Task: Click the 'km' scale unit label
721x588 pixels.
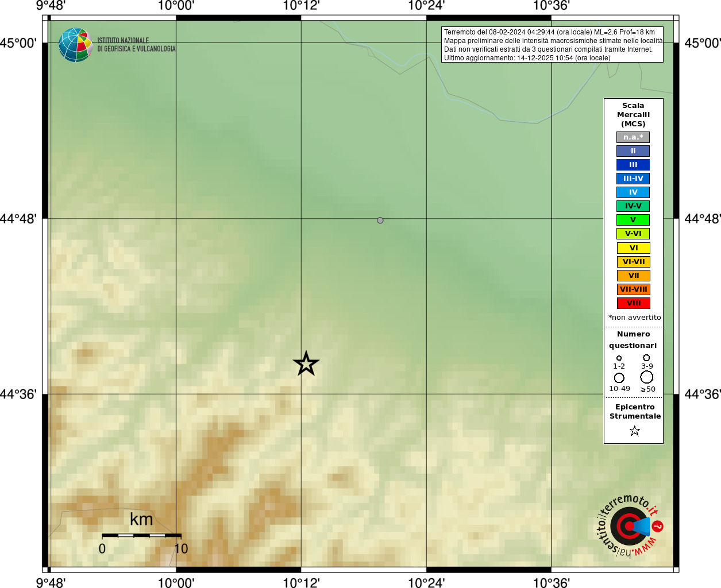Action: click(x=141, y=519)
